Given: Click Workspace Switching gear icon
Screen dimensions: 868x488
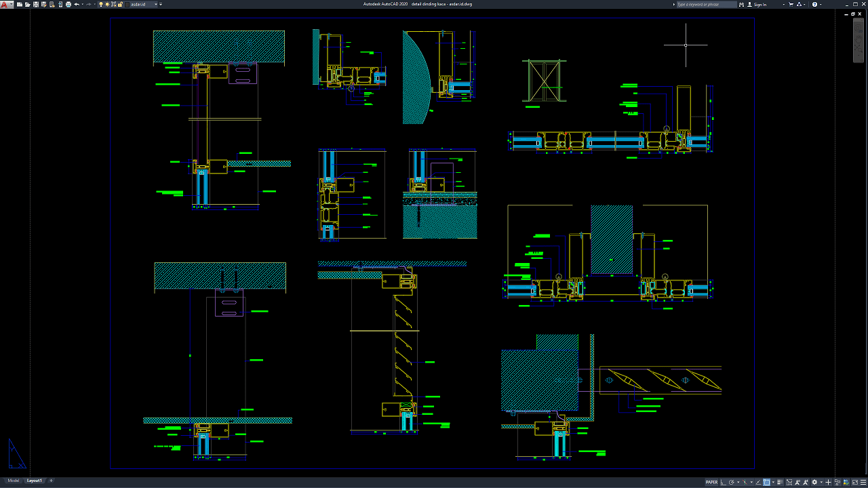Looking at the screenshot, I should [814, 483].
